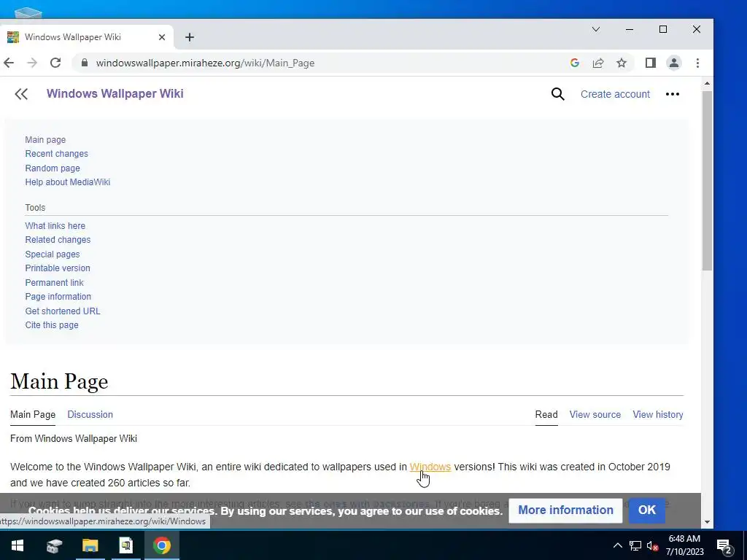Open a new browser tab

click(190, 37)
